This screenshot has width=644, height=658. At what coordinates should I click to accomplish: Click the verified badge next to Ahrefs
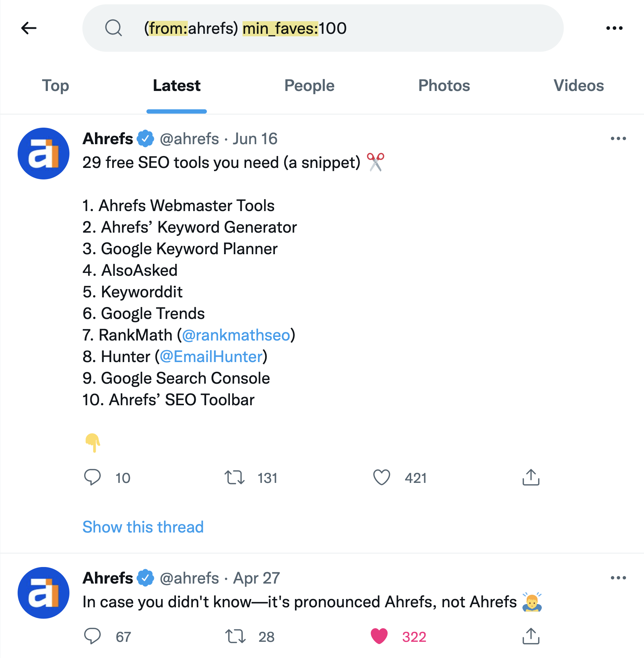(x=145, y=138)
